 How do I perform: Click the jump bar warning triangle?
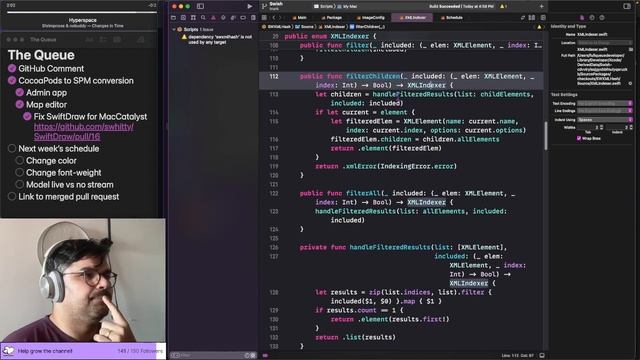(539, 27)
